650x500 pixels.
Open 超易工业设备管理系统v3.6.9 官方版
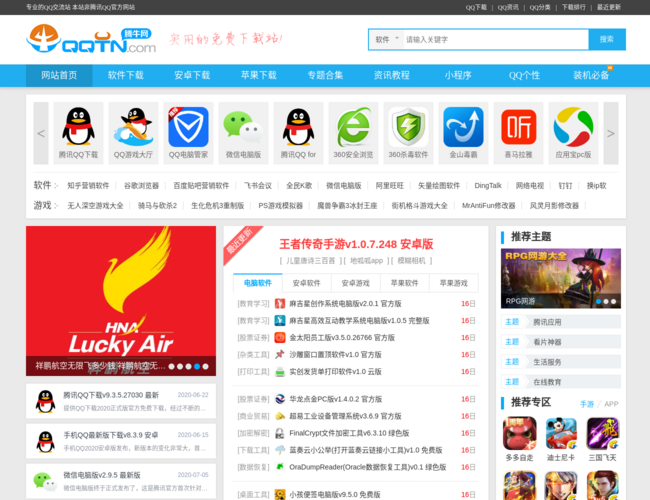345,416
